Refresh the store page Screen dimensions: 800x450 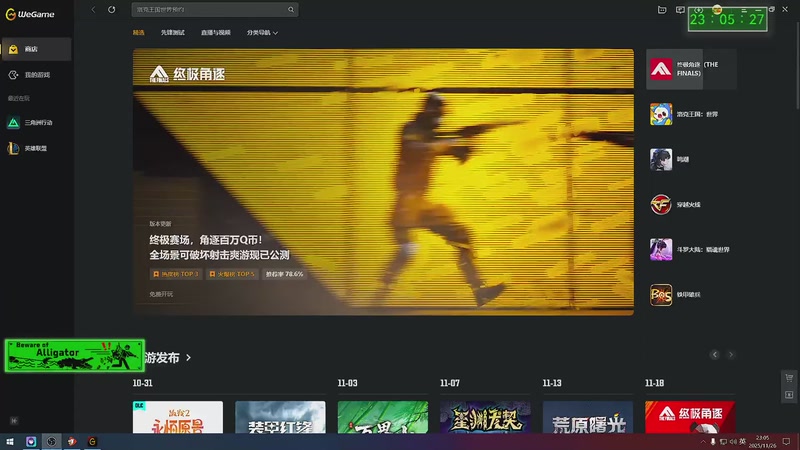pos(111,9)
